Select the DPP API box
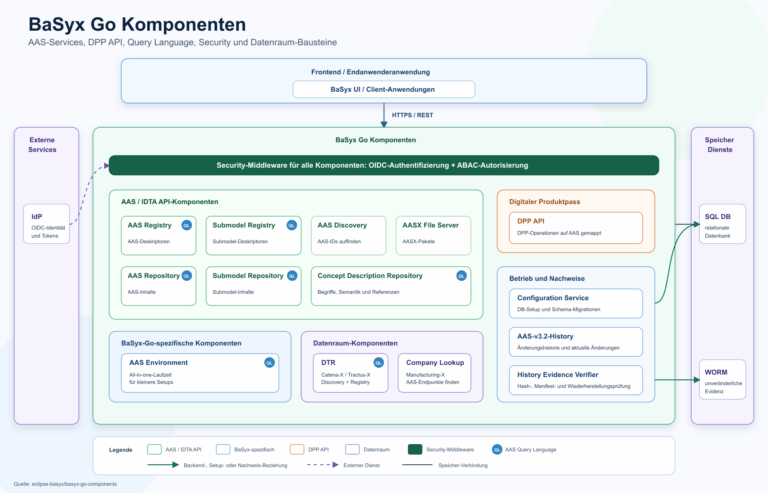Screen dimensions: 768x493 [576, 228]
